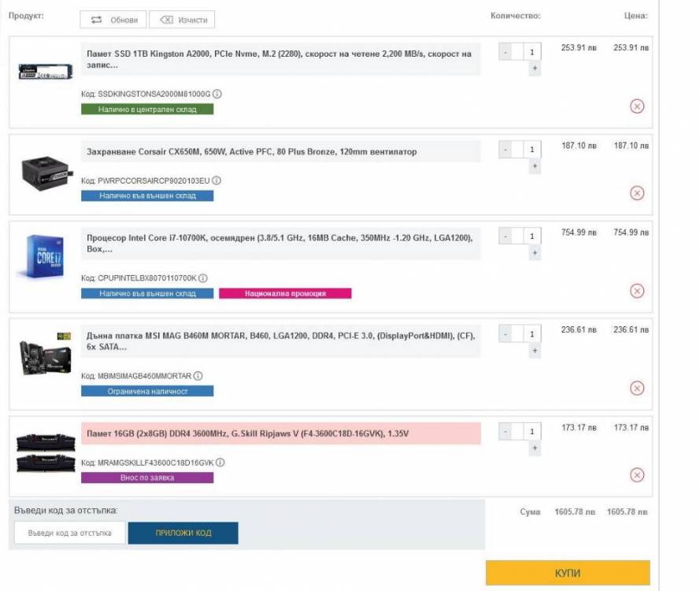The height and width of the screenshot is (591, 700).
Task: Click the ПРИЛОЖИ КОД apply code button
Action: (x=183, y=533)
